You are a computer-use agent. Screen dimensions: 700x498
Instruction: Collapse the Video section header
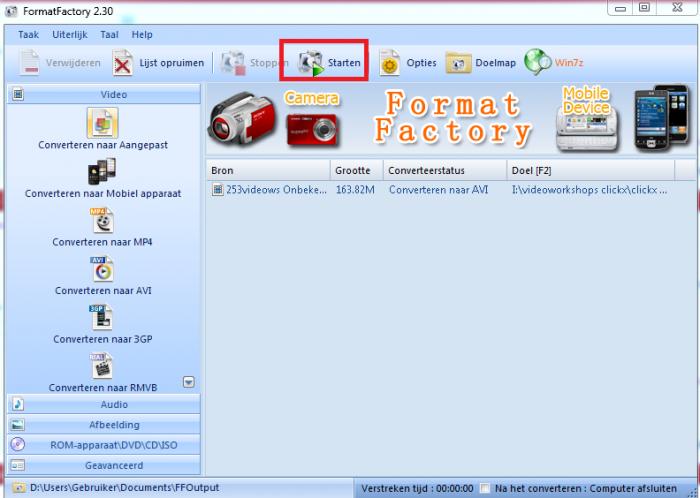pyautogui.click(x=104, y=94)
